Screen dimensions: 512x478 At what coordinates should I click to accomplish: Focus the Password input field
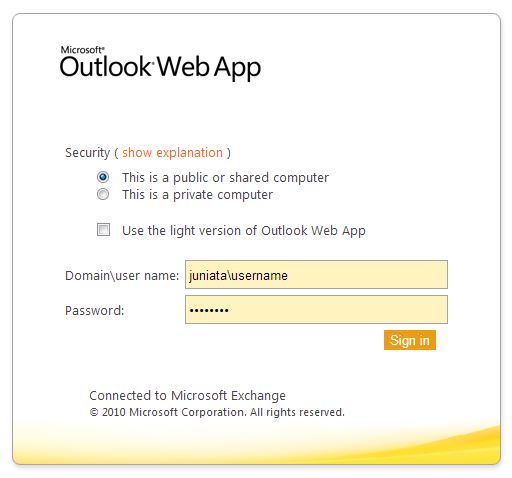(x=316, y=310)
